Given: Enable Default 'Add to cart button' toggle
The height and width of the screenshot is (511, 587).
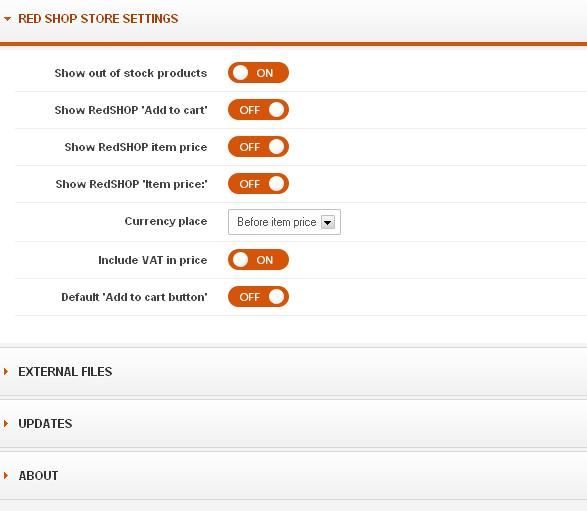Looking at the screenshot, I should pyautogui.click(x=258, y=297).
